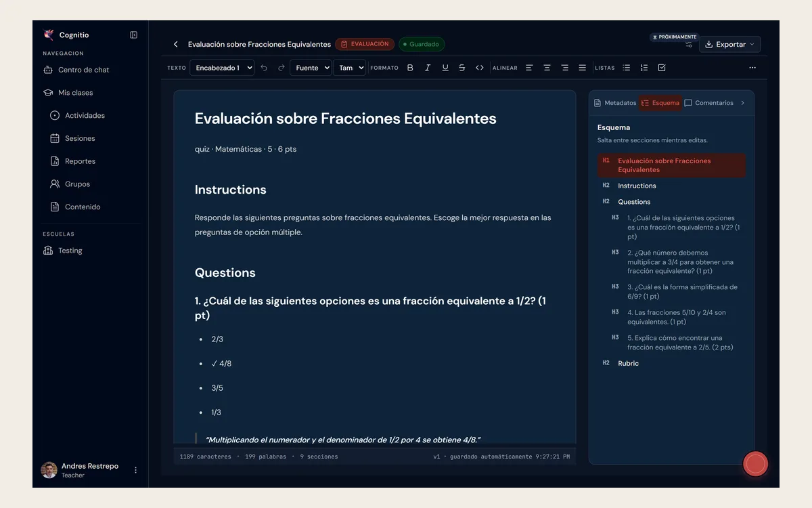The image size is (812, 508).
Task: Click the Questions heading in document
Action: (225, 273)
